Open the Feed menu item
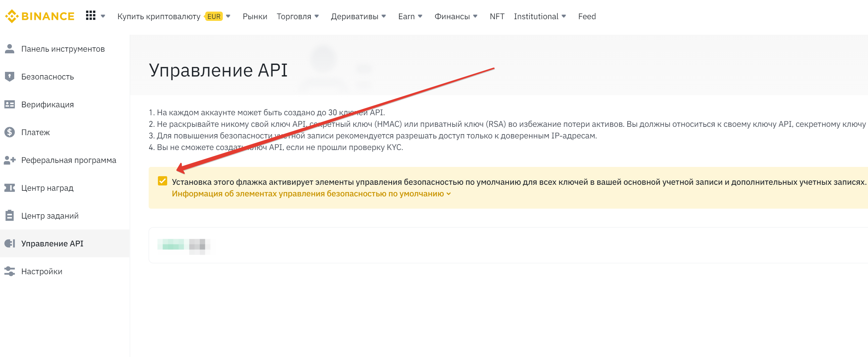 click(587, 17)
